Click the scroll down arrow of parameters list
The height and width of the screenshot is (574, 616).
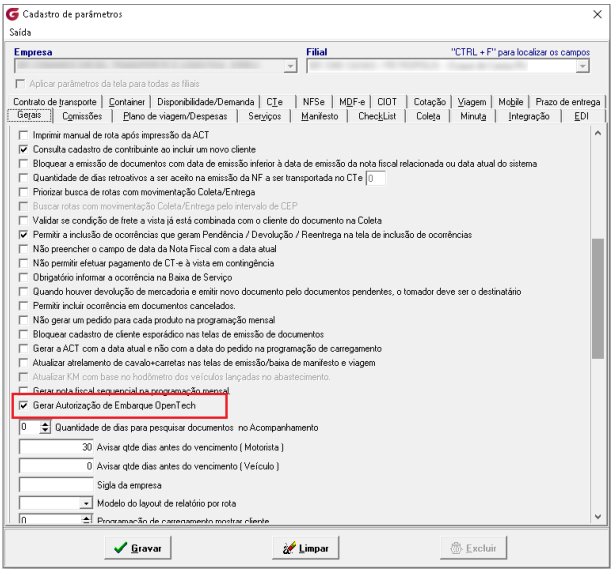(x=598, y=517)
